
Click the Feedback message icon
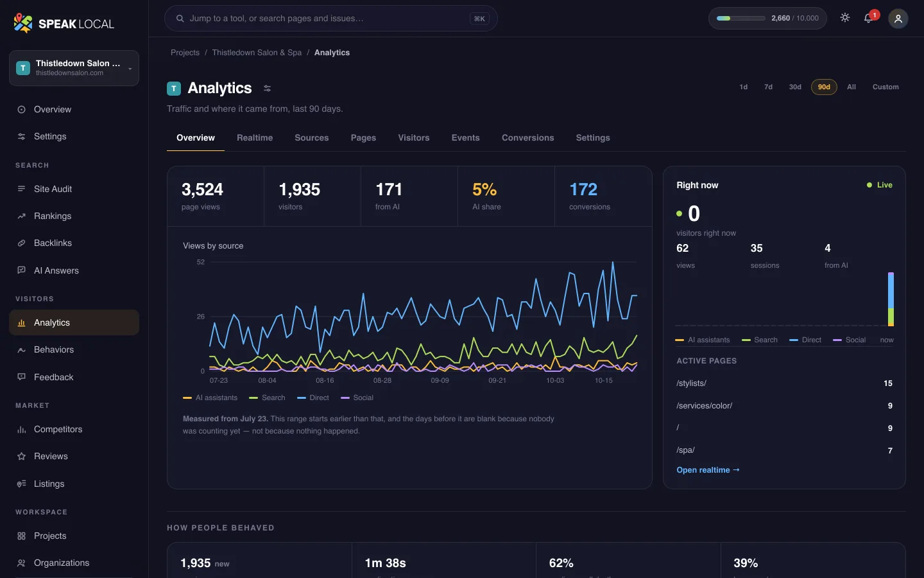pos(21,377)
